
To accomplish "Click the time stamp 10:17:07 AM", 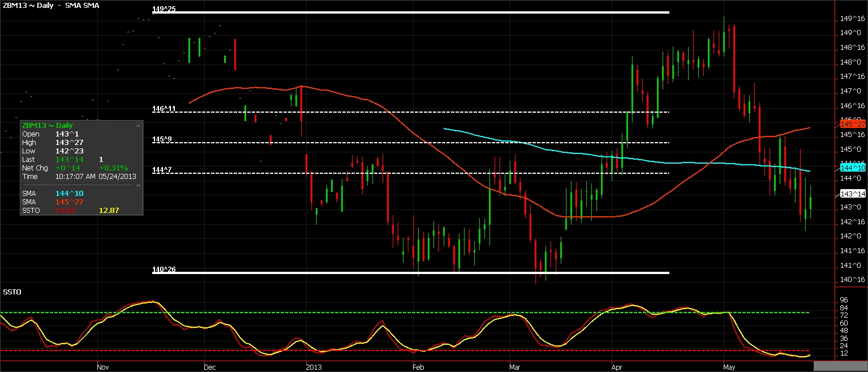I will [75, 177].
